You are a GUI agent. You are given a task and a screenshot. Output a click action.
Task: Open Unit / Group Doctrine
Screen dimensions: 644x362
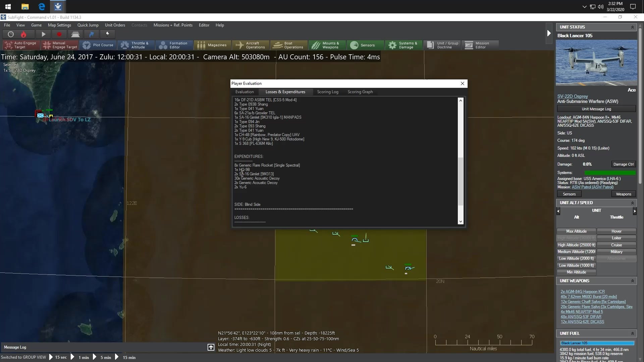[x=442, y=45]
